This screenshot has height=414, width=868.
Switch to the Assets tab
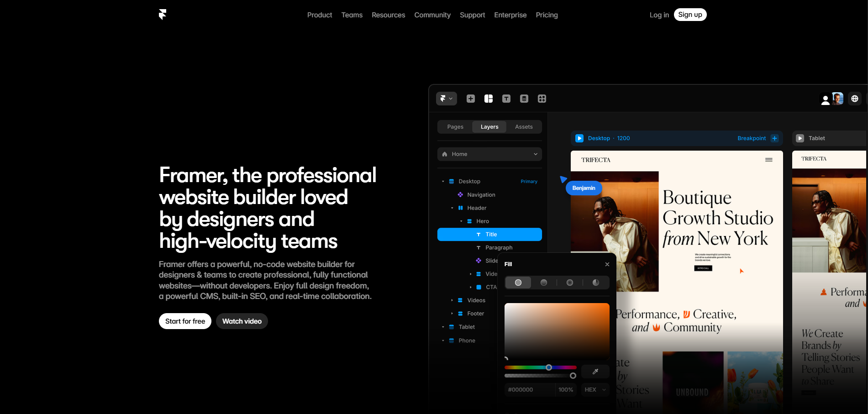click(523, 126)
